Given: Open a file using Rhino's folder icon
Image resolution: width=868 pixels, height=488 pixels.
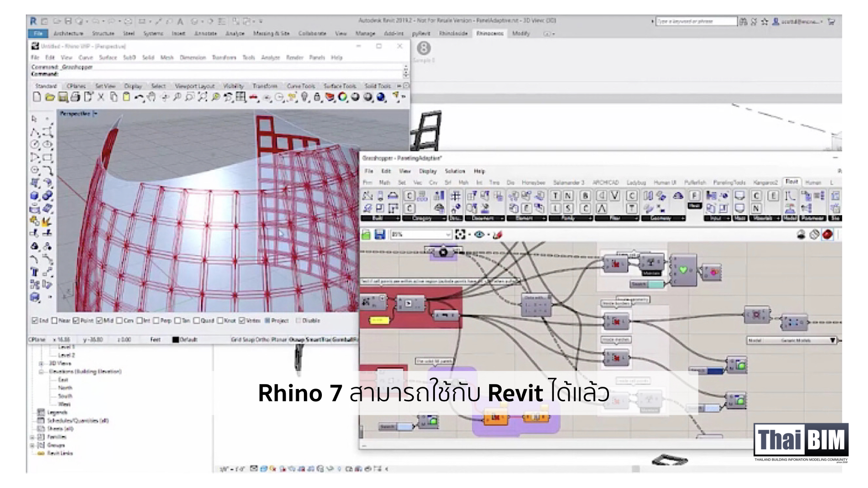Looking at the screenshot, I should pos(49,96).
